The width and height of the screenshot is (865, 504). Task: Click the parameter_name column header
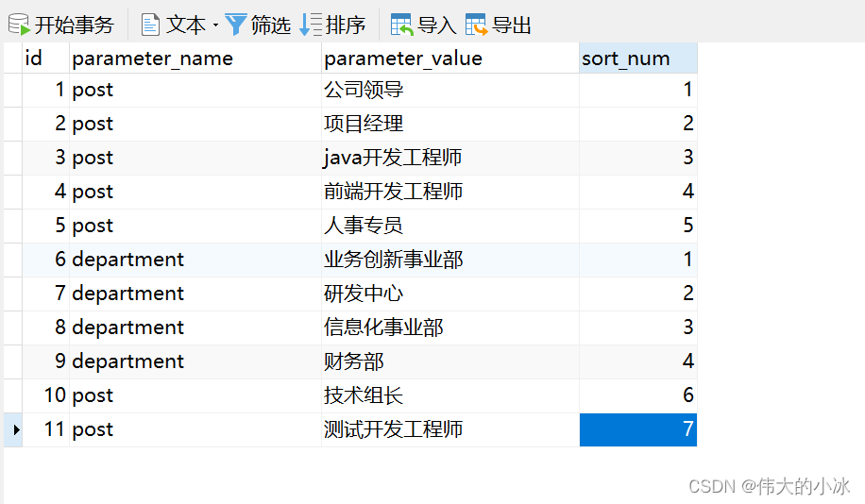[x=195, y=58]
